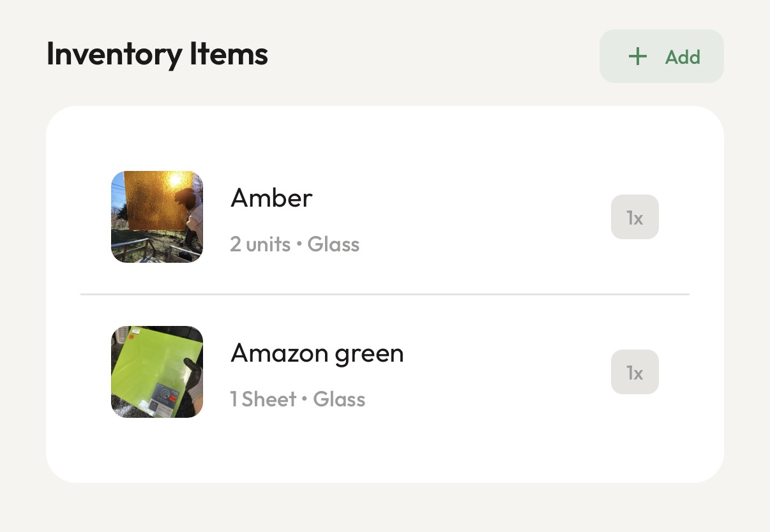This screenshot has height=532, width=770.
Task: Tap the Amber quantity counter to change it
Action: 635,217
